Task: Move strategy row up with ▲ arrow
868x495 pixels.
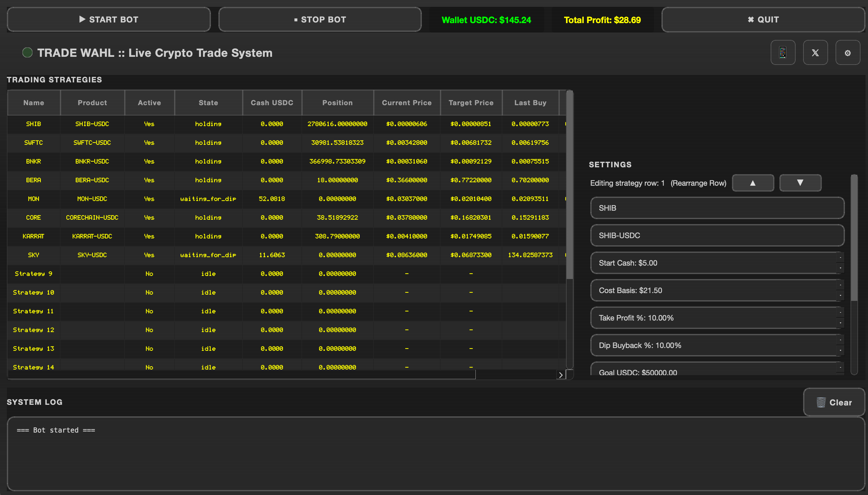Action: pos(753,183)
